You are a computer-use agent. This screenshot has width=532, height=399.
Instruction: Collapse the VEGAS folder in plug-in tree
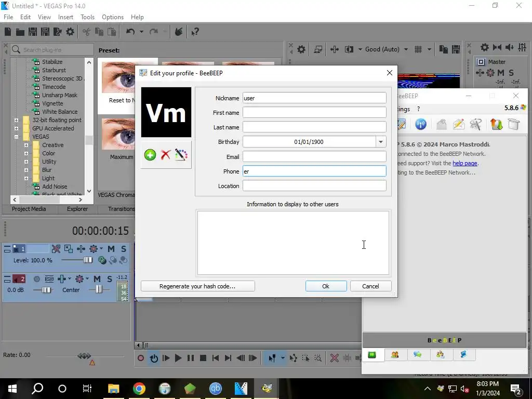coord(16,137)
